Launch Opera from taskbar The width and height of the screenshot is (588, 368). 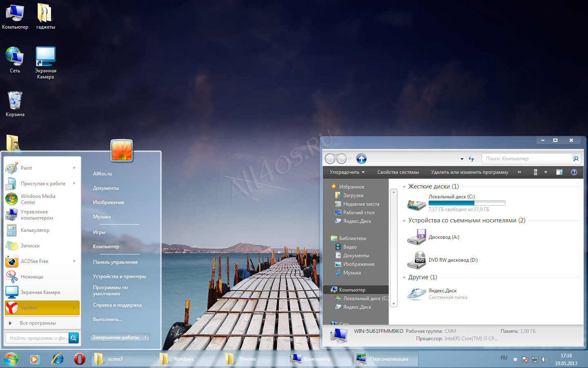(x=80, y=359)
